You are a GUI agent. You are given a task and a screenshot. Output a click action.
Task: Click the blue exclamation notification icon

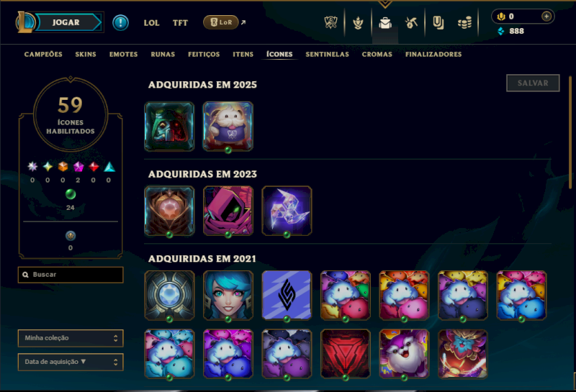(x=120, y=22)
